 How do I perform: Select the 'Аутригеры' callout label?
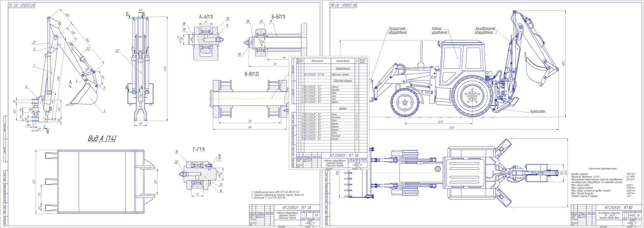tap(538, 111)
